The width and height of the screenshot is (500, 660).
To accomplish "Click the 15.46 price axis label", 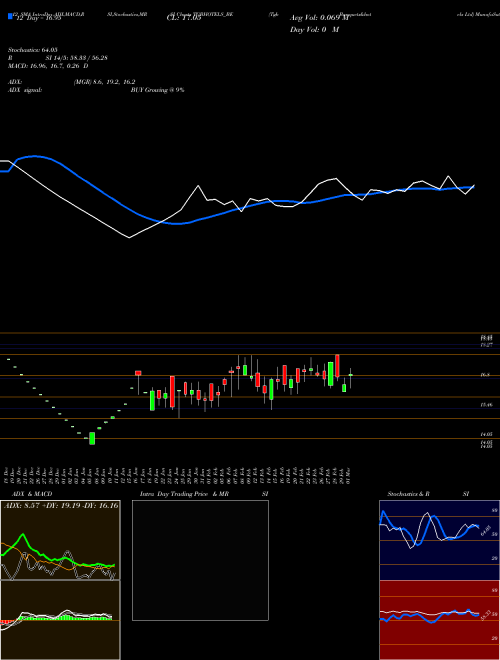I will coord(486,405).
